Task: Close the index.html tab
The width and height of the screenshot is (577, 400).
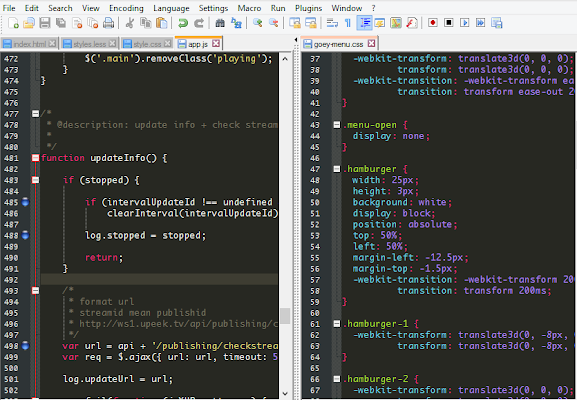Action: point(52,43)
